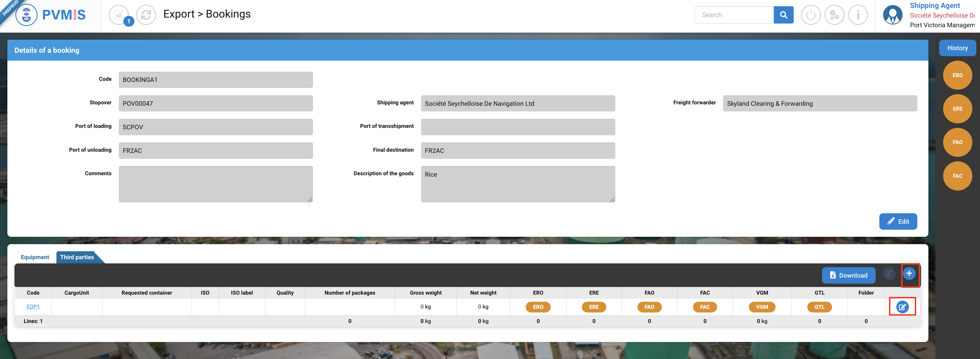Click the PVMIS anchor logo
The height and width of the screenshot is (359, 980).
(x=27, y=15)
